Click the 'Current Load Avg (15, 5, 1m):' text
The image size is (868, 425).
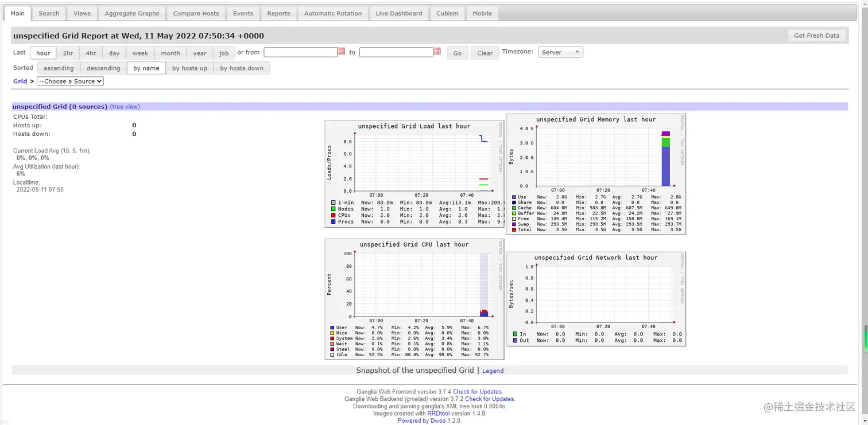[x=52, y=151]
